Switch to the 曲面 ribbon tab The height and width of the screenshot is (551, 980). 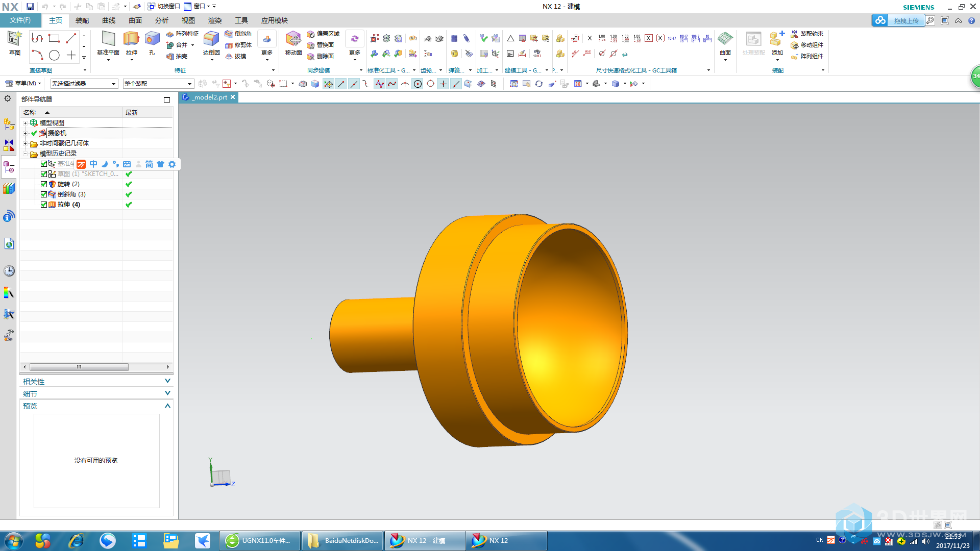coord(135,20)
